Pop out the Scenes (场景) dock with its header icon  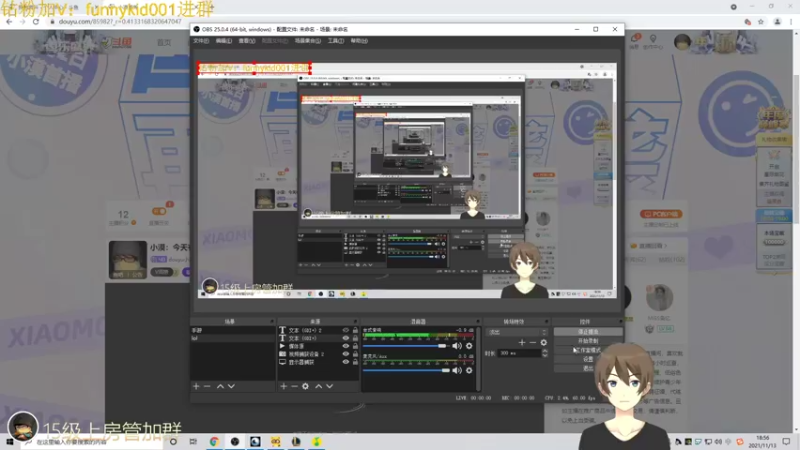click(272, 321)
